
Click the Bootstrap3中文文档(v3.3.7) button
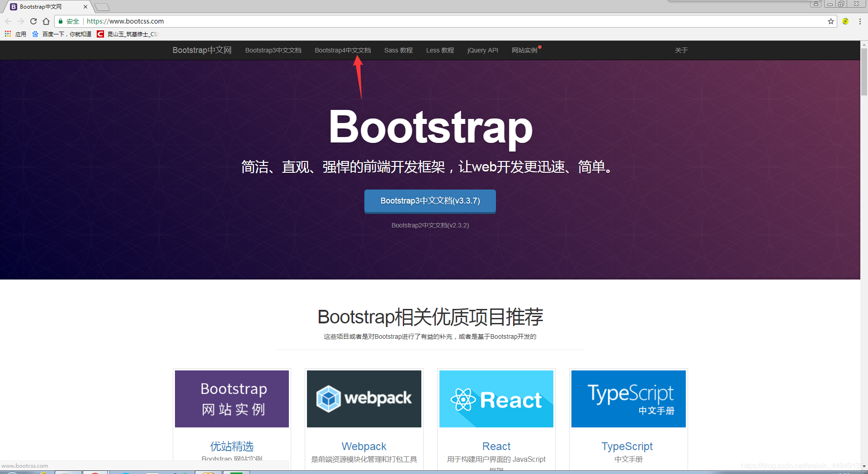click(x=430, y=201)
